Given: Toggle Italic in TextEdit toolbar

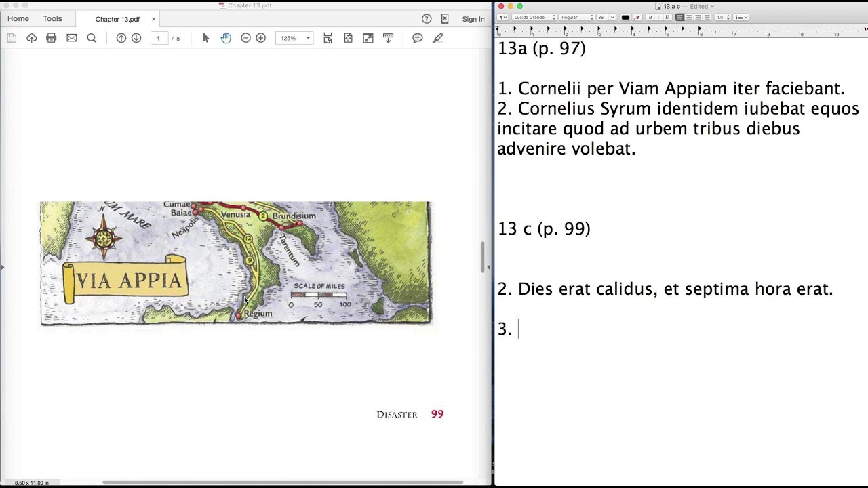Looking at the screenshot, I should tap(658, 17).
